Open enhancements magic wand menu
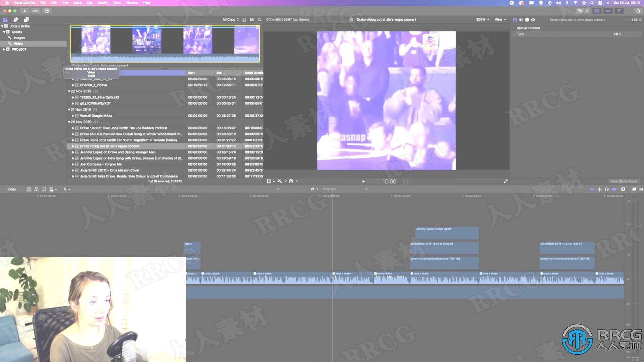This screenshot has height=362, width=644. click(281, 181)
